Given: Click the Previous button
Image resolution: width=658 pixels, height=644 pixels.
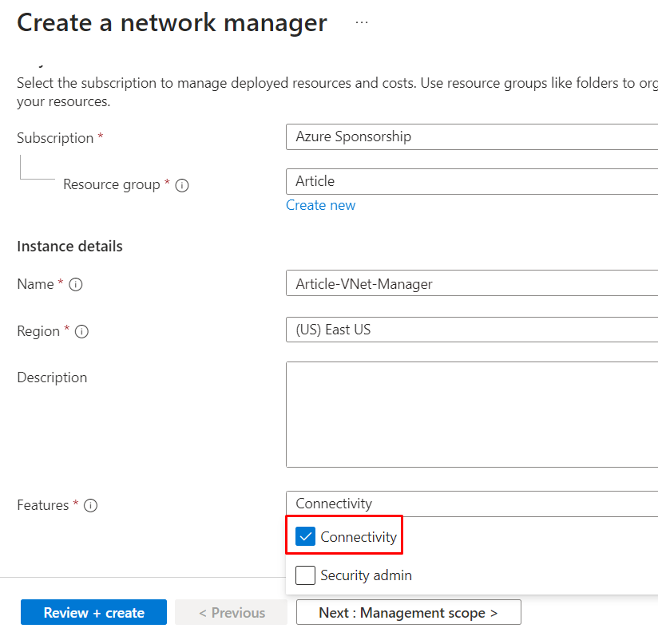Looking at the screenshot, I should [231, 612].
